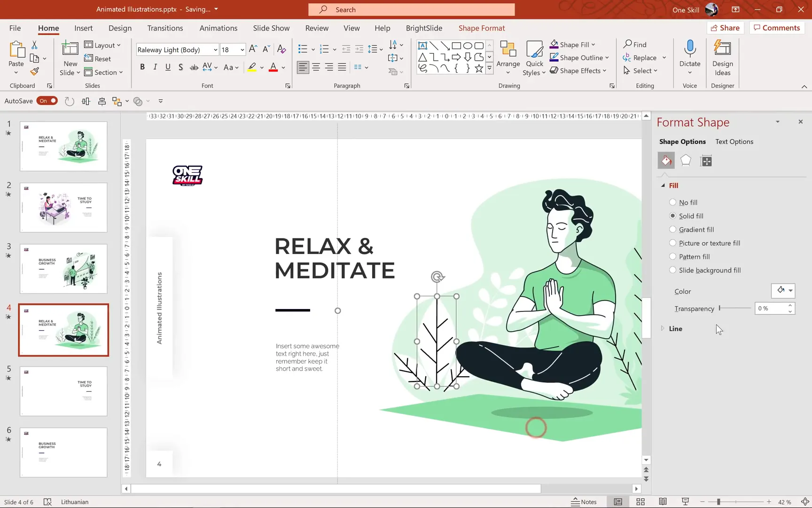This screenshot has width=812, height=508.
Task: Open the fill Color swatch picker
Action: [x=783, y=291]
